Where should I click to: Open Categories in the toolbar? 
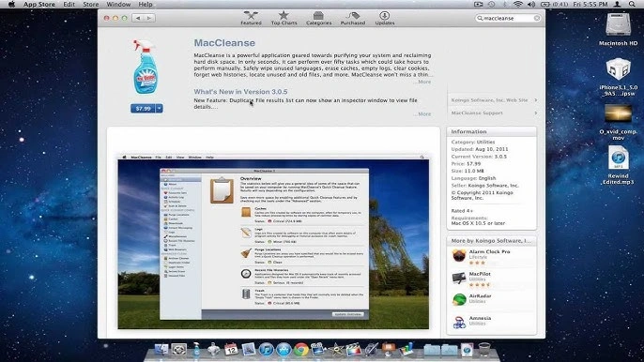click(x=319, y=18)
